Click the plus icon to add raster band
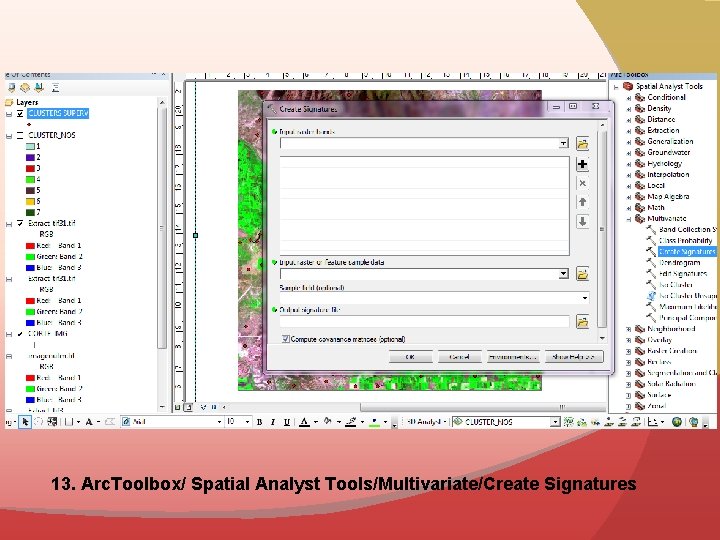Image resolution: width=720 pixels, height=540 pixels. tap(582, 164)
